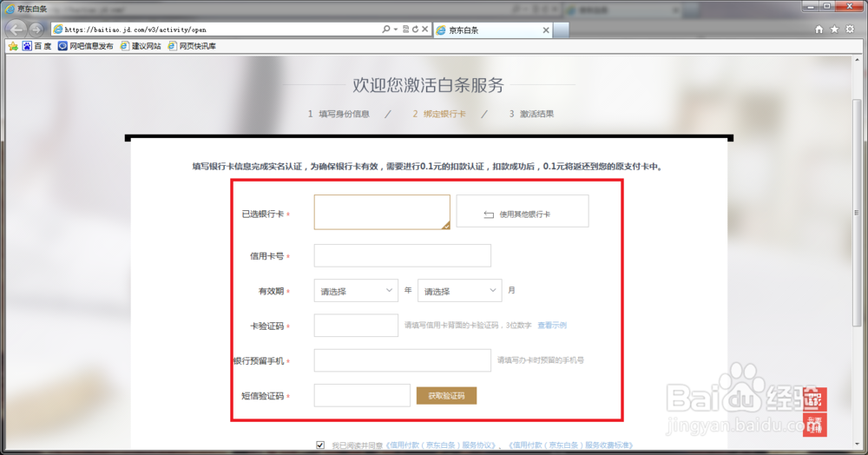Open the 有效期 year dropdown

point(356,291)
